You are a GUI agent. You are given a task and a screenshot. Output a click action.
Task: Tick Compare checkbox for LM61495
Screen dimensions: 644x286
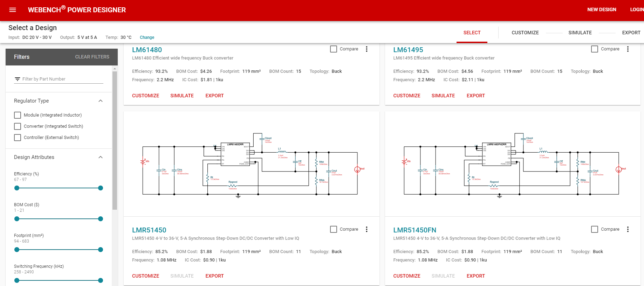(595, 49)
